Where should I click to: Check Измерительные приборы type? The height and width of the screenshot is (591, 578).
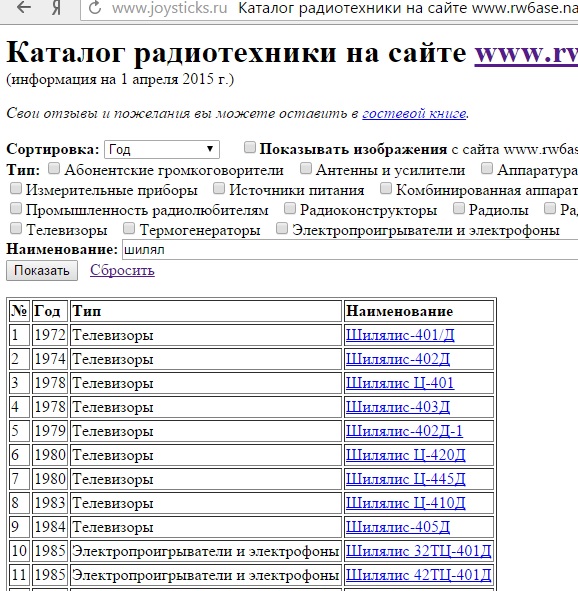click(15, 188)
